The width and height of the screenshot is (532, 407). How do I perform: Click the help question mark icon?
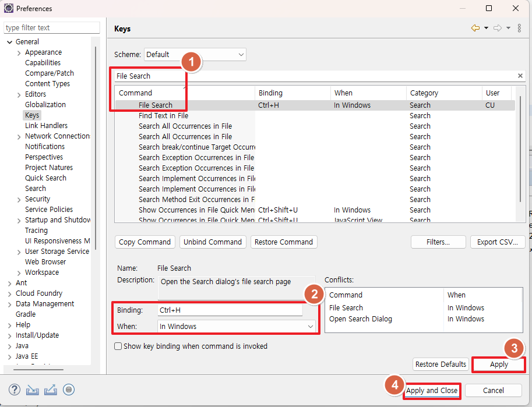[14, 390]
